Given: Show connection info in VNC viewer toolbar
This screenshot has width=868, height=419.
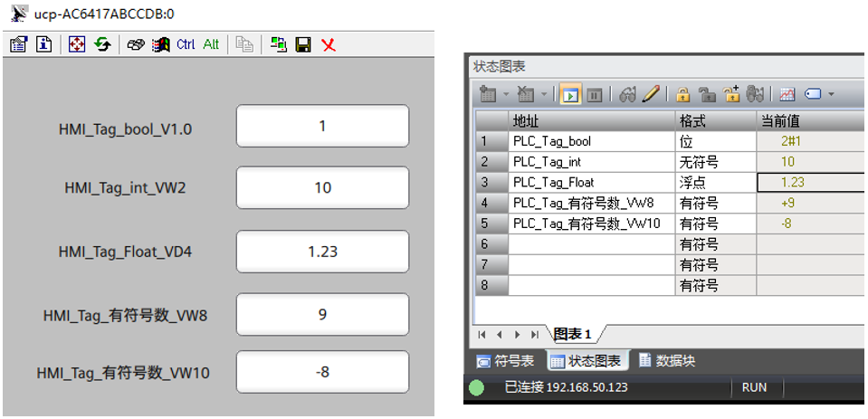Looking at the screenshot, I should point(43,44).
